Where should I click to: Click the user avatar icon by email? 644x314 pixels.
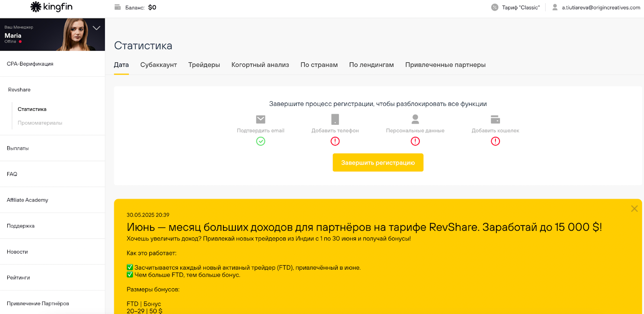coord(555,7)
